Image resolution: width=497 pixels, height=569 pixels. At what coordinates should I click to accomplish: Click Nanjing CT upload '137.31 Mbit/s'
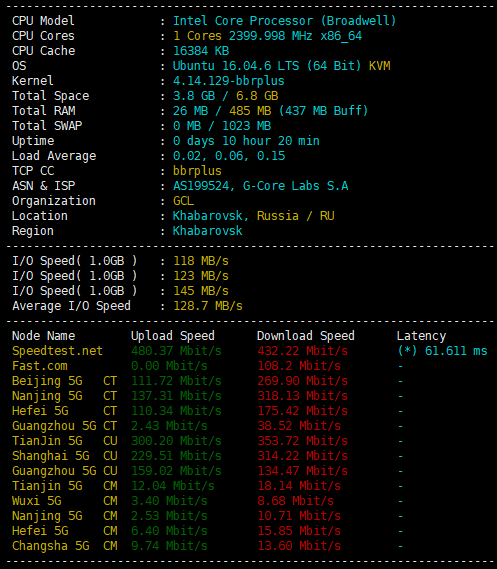pos(176,396)
